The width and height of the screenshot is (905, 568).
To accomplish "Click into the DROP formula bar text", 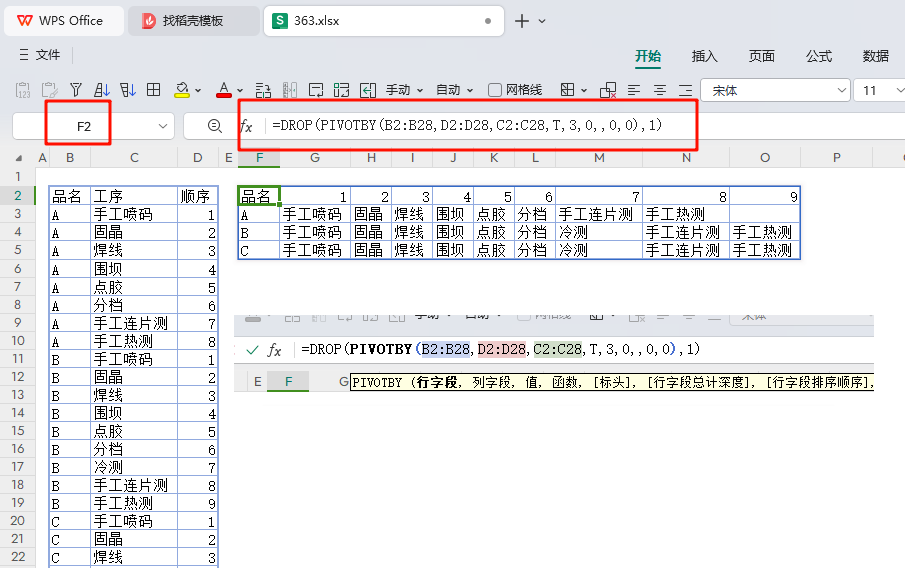I will coord(467,125).
